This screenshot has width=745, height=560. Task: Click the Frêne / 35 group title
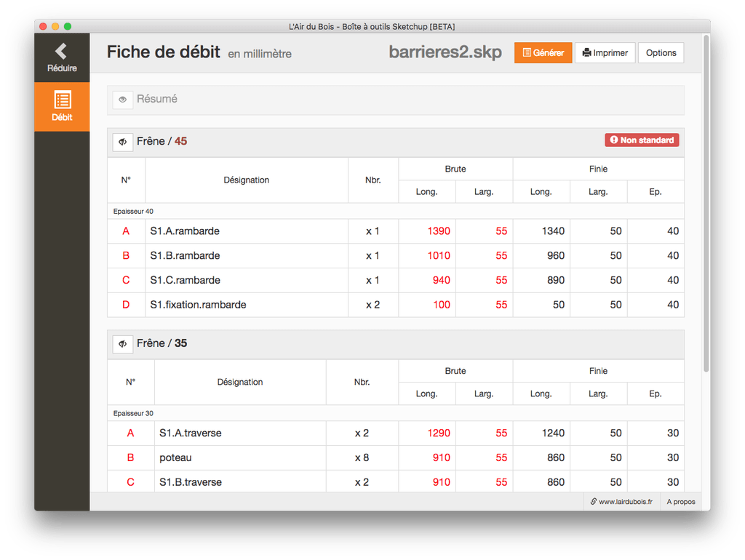click(162, 343)
